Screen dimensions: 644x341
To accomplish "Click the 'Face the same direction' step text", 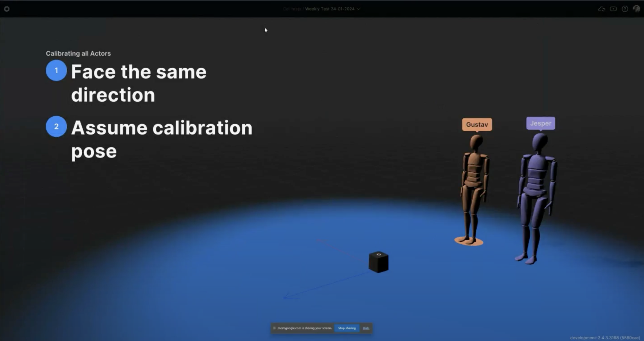I will pos(139,83).
